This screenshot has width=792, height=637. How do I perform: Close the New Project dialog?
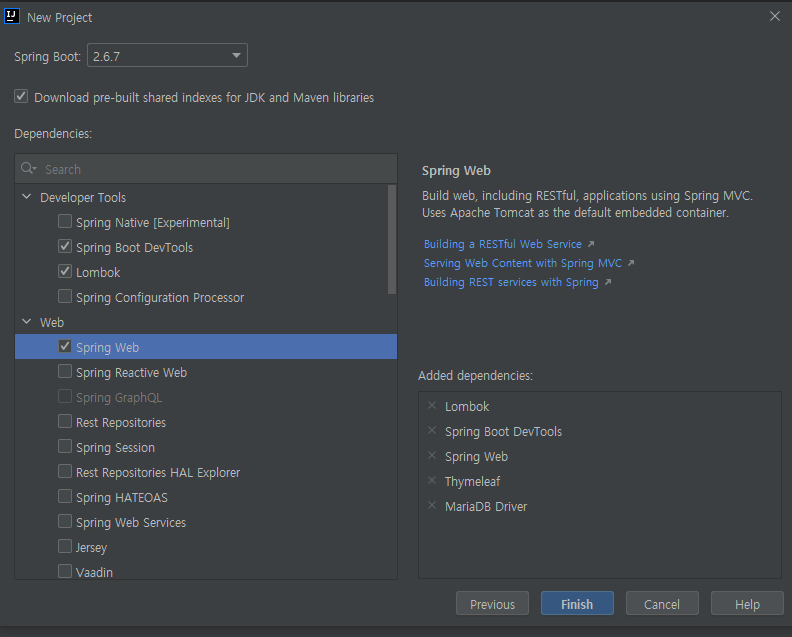[x=775, y=16]
